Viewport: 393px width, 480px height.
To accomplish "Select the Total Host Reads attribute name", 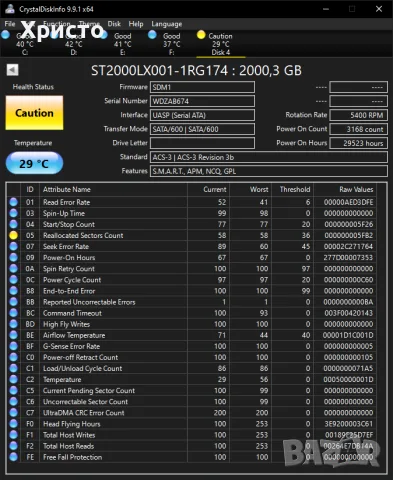I will click(68, 446).
